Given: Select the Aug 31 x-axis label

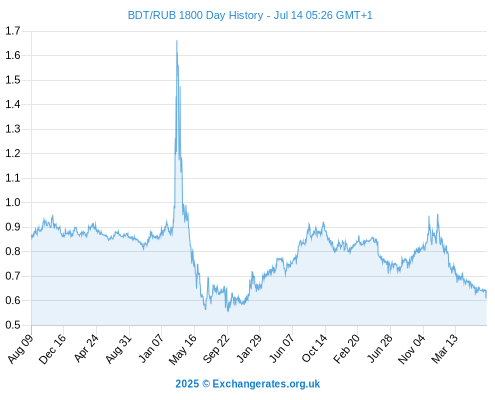Looking at the screenshot, I should [x=119, y=349].
